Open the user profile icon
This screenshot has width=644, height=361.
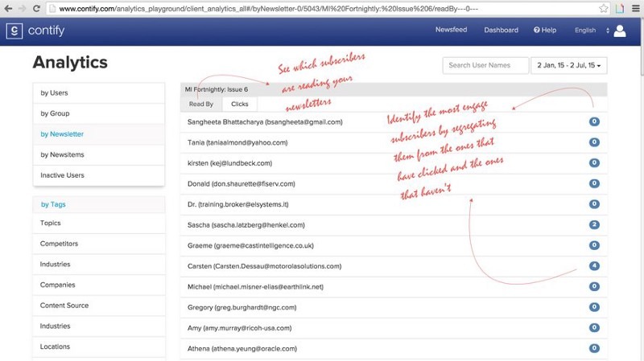tap(620, 31)
